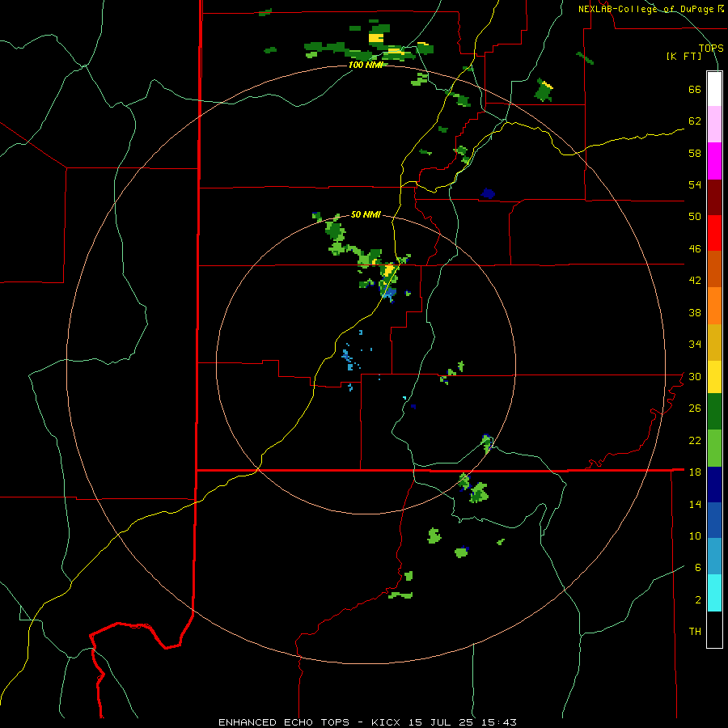This screenshot has height=728, width=728.
Task: Click the white swatch in the tops legend
Action: 714,89
